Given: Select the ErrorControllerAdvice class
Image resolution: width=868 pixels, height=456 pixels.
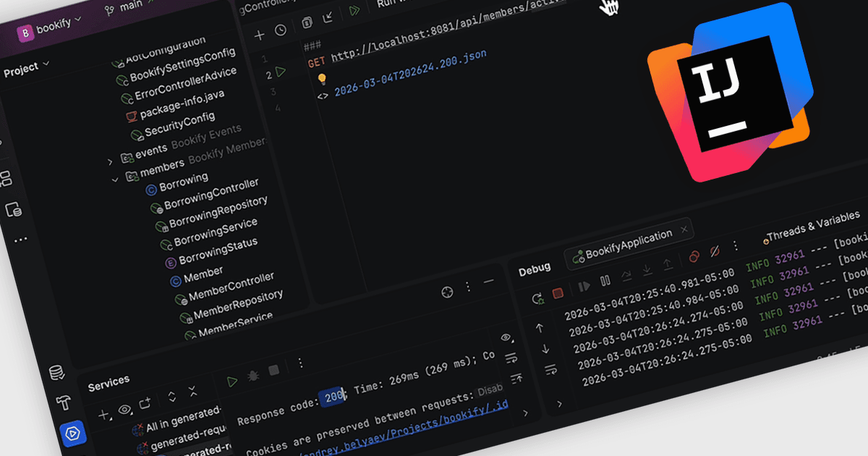Looking at the screenshot, I should (177, 85).
